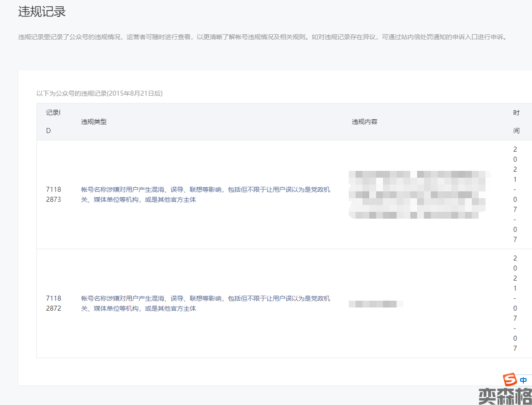Click the 以下为公众号的违规记录 caption text
Viewport: 532px width, 405px height.
(x=99, y=93)
